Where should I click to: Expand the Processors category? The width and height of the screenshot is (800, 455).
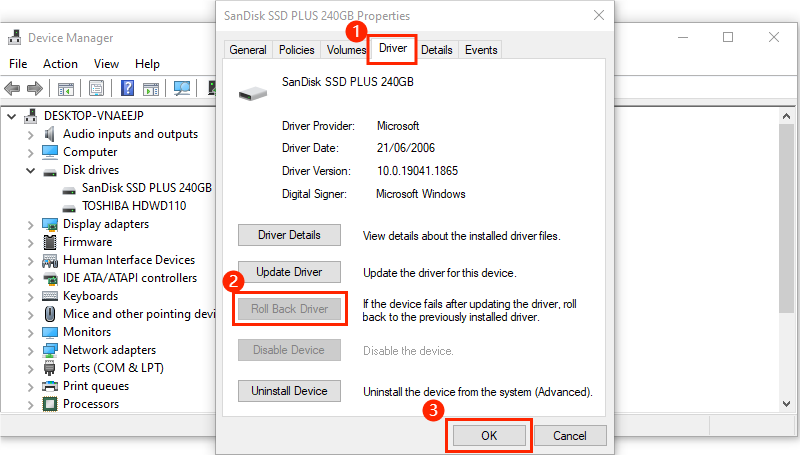click(31, 405)
